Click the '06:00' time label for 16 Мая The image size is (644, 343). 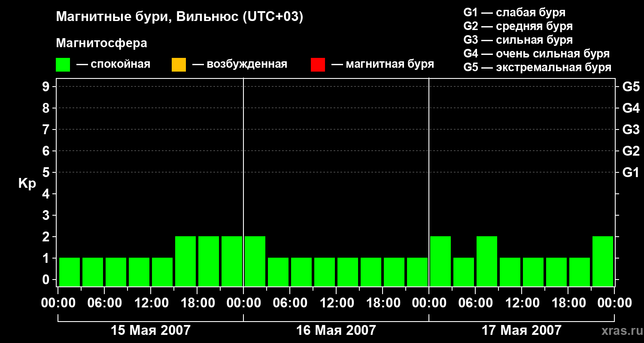coord(290,303)
